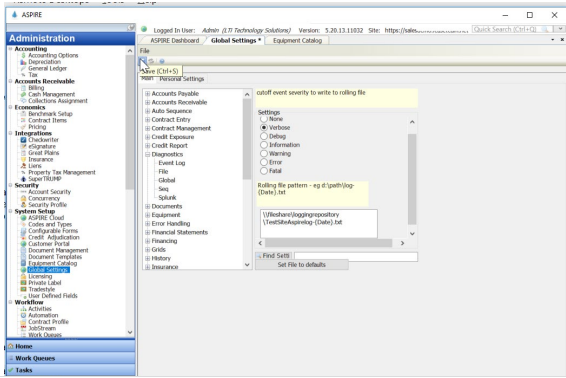Select the Error severity option
566x378 pixels.
264,162
